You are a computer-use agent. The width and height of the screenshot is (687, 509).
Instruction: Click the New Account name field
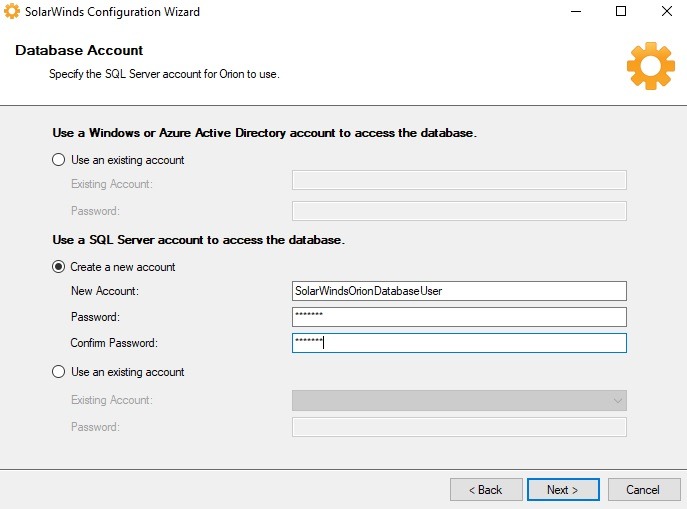point(459,290)
